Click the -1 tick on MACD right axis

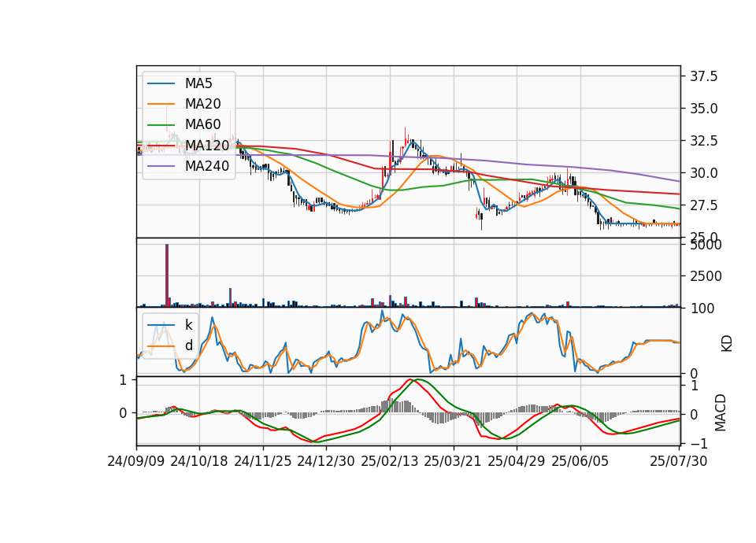(x=699, y=443)
